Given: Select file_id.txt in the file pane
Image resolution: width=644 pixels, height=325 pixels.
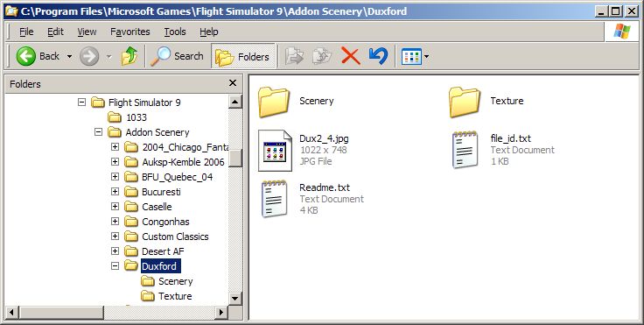Looking at the screenshot, I should [x=510, y=138].
